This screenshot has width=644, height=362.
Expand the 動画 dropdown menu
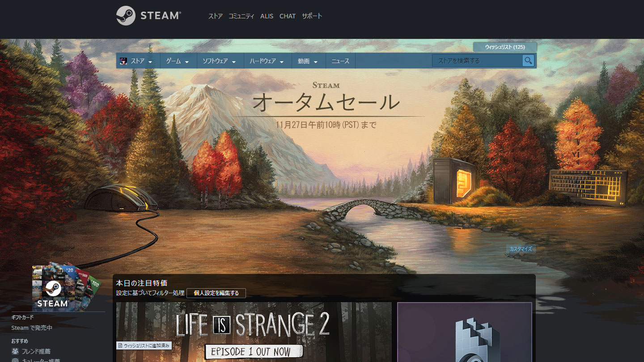click(308, 61)
